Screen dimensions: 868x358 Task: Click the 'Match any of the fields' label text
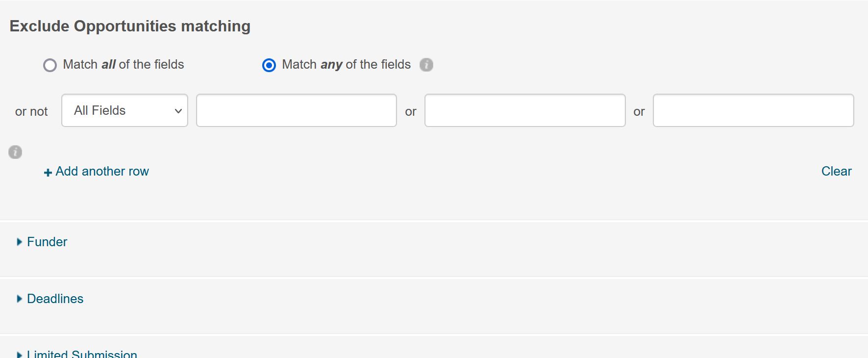point(346,65)
